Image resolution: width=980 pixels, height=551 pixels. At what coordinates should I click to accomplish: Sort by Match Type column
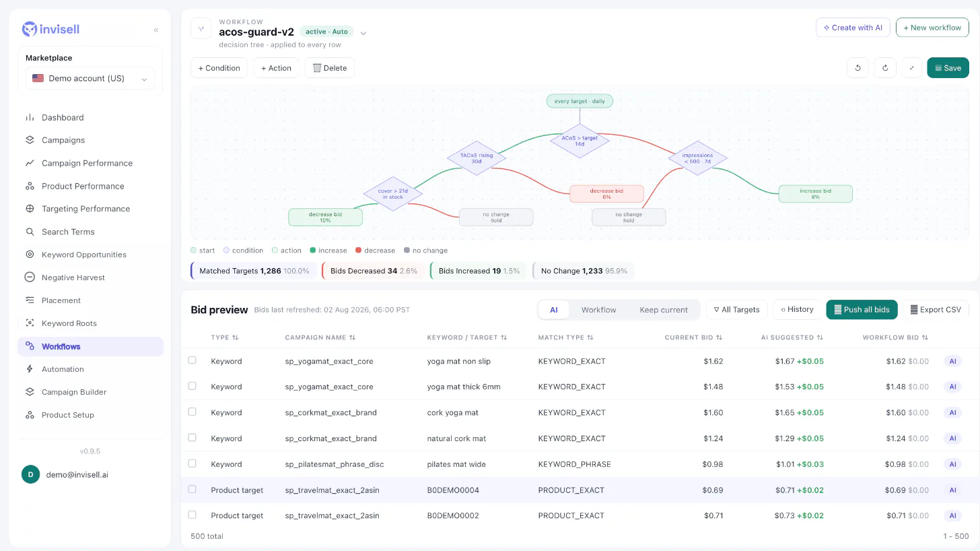[x=566, y=337]
